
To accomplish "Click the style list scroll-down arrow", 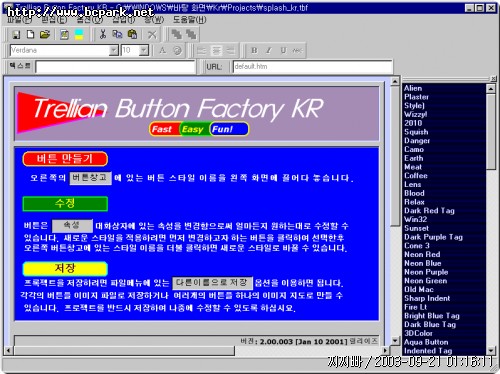I will (x=491, y=350).
